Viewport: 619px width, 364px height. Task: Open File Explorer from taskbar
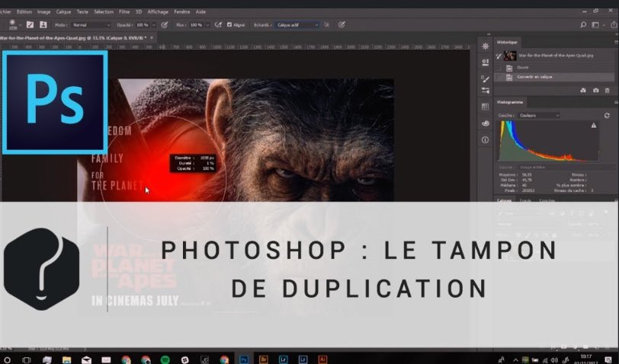tap(67, 359)
